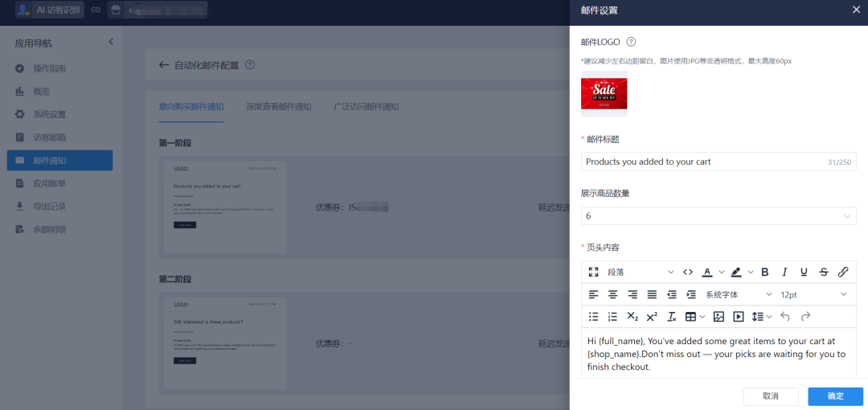Viewport: 868px width, 410px height.
Task: Expand text color options arrow
Action: (721, 272)
